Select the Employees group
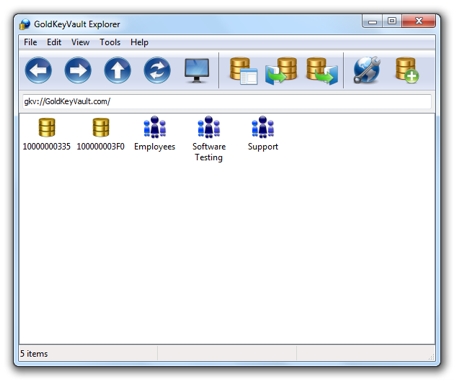This screenshot has width=456, height=382. [155, 133]
